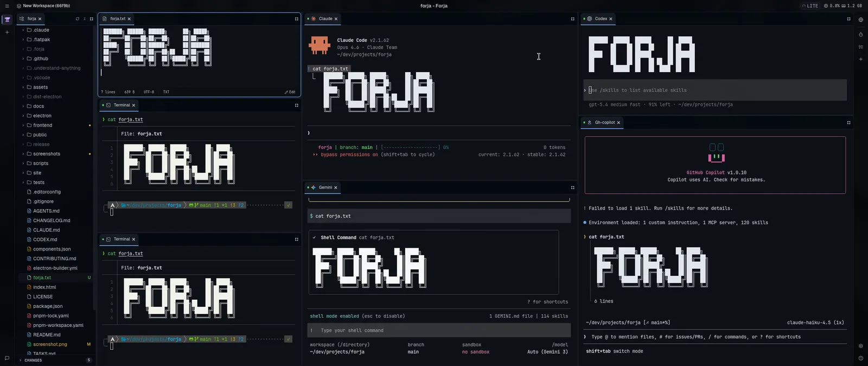Click 'Auto (Gemini 3)' model label in Gemini pane
The height and width of the screenshot is (366, 868).
pos(547,352)
